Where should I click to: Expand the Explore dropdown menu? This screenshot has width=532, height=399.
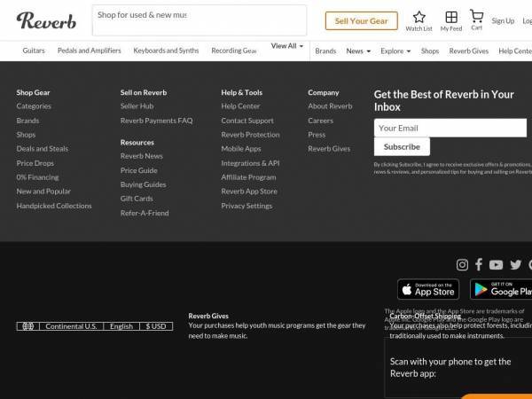[x=395, y=51]
